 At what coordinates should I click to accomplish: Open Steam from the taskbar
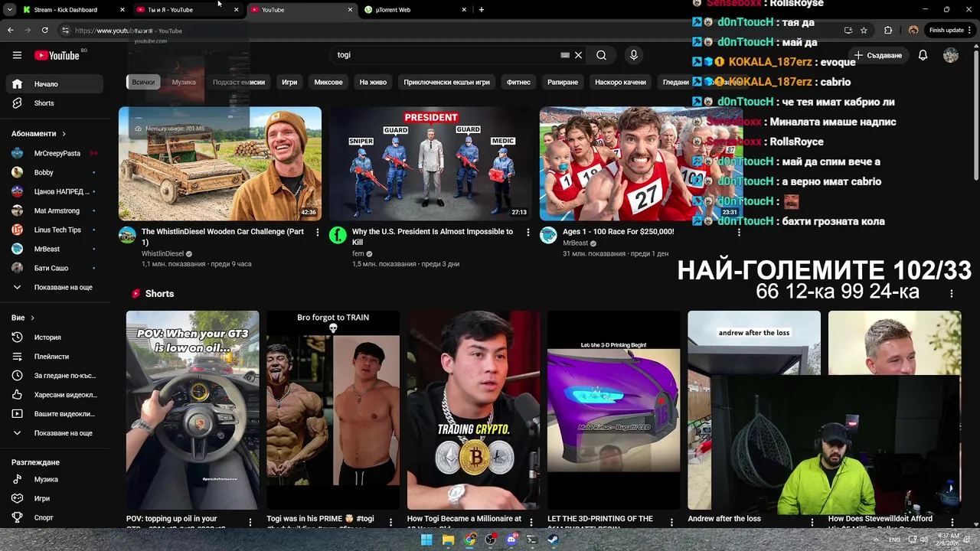[553, 540]
